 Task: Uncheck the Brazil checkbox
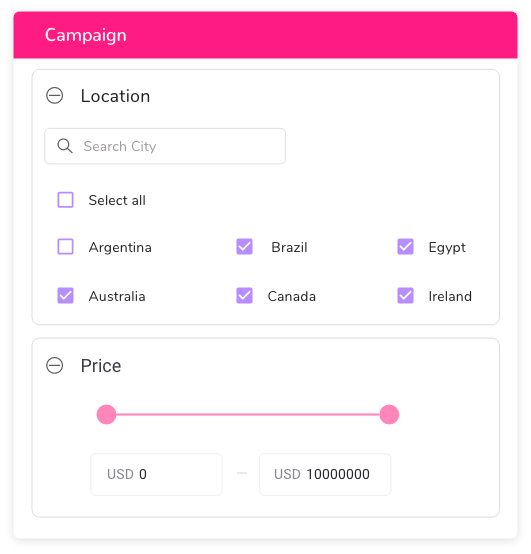244,247
